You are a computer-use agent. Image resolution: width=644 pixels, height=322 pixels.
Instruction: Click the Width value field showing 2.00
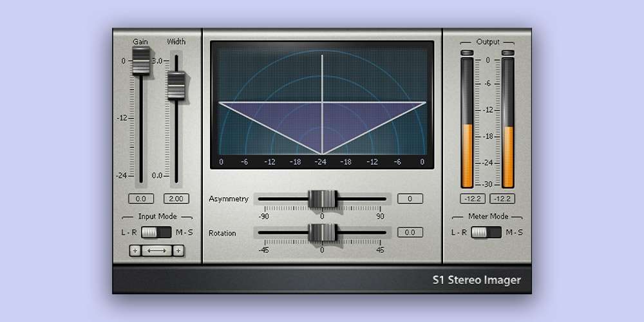(176, 199)
